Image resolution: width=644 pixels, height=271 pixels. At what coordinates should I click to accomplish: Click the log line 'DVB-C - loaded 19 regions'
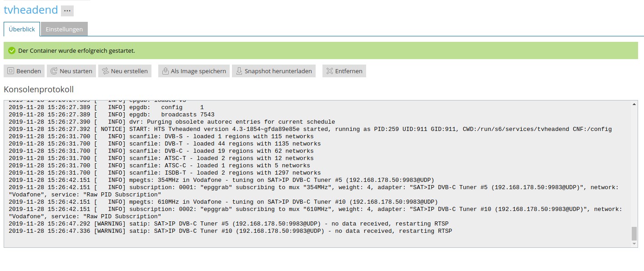tap(161, 151)
